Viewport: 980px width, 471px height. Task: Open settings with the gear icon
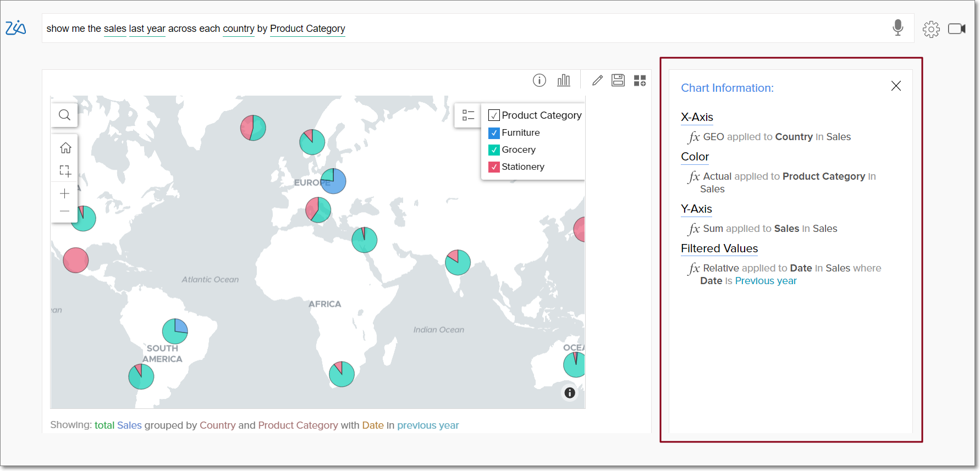tap(931, 29)
